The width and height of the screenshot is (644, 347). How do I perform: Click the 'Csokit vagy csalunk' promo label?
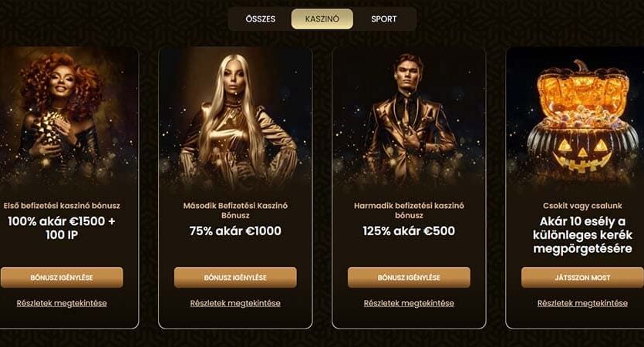(x=582, y=206)
